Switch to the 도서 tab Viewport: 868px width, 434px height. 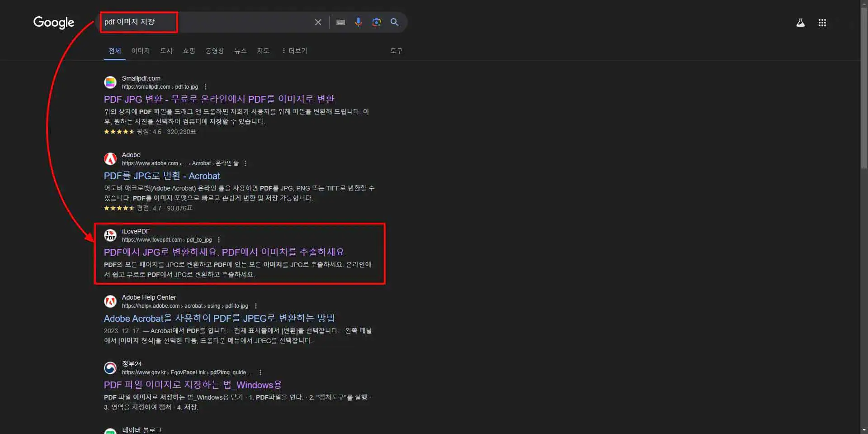pyautogui.click(x=166, y=51)
